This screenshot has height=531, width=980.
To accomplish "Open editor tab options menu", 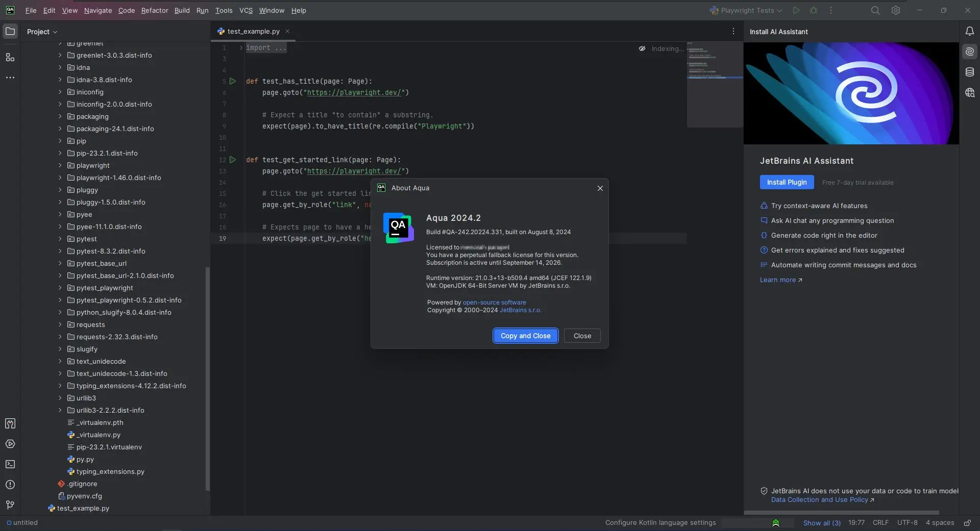I will coord(733,31).
